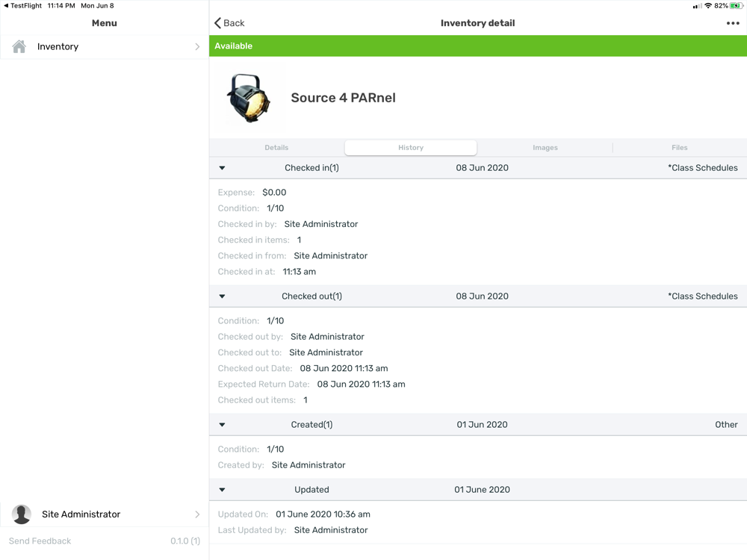Collapse the Checked out(1) section
The image size is (747, 560).
click(x=222, y=296)
